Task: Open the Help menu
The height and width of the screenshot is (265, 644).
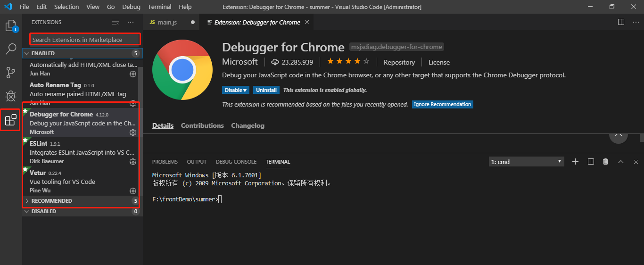Action: pos(185,7)
